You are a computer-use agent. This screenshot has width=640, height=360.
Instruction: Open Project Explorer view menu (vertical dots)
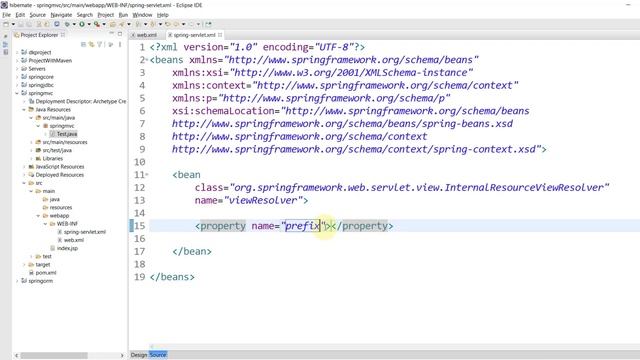click(120, 44)
